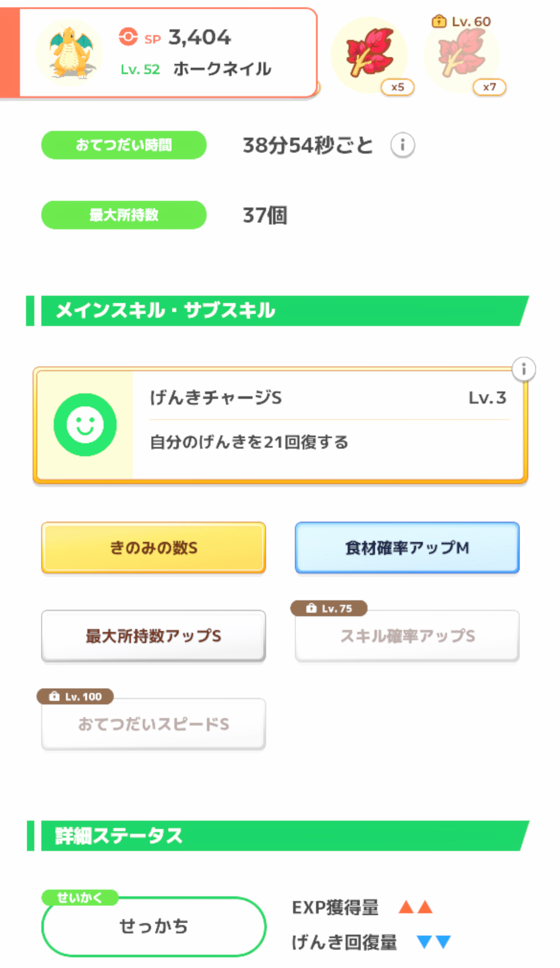
Task: Select the きのみの数S sub skill
Action: pyautogui.click(x=154, y=547)
